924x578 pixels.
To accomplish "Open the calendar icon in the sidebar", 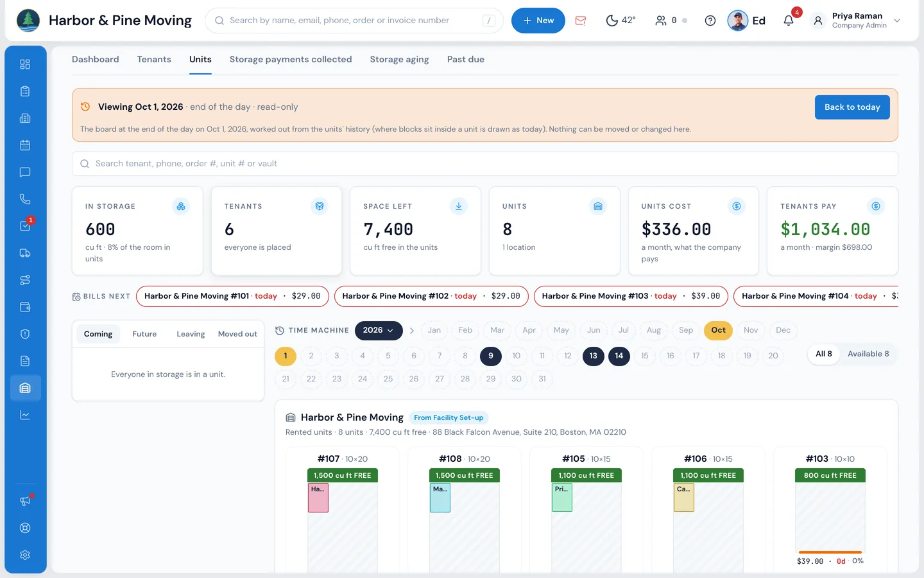I will 25,145.
